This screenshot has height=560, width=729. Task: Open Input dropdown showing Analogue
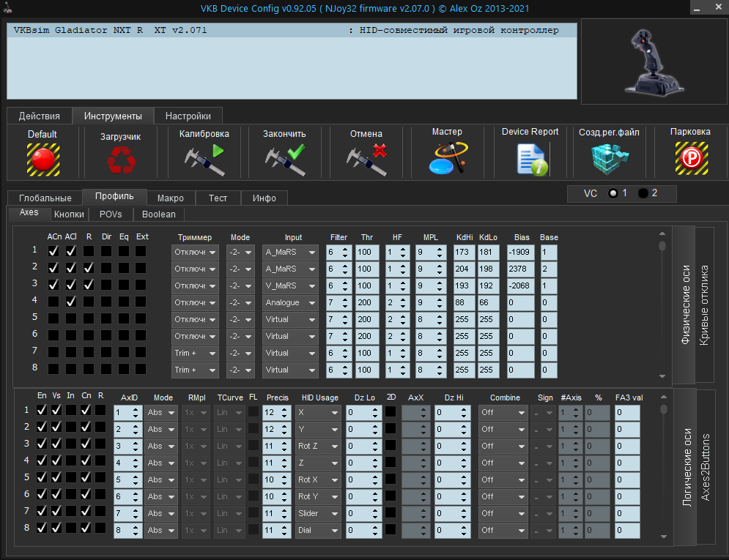pyautogui.click(x=290, y=303)
